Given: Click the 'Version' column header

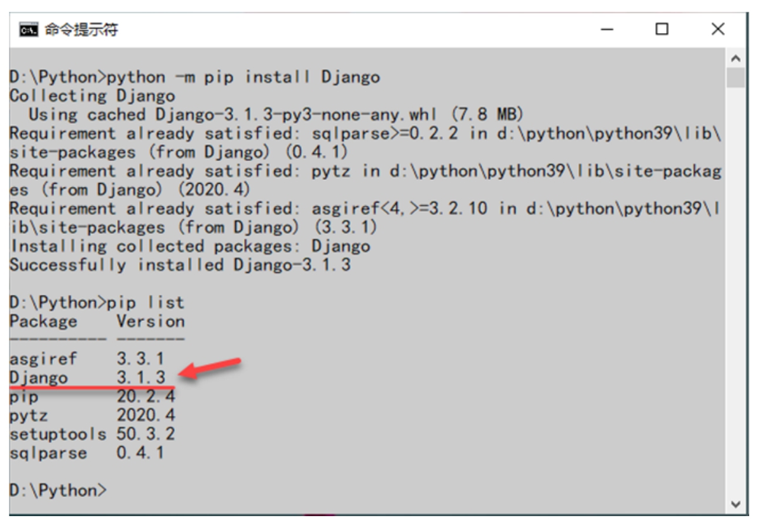Looking at the screenshot, I should tap(150, 322).
